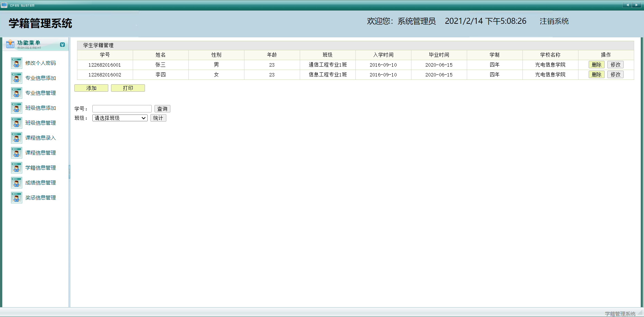Open 班级信息管理 menu item

coord(40,123)
